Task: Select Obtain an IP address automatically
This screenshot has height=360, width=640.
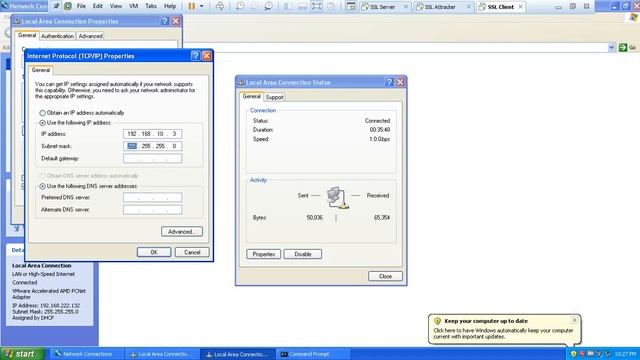Action: (x=82, y=113)
